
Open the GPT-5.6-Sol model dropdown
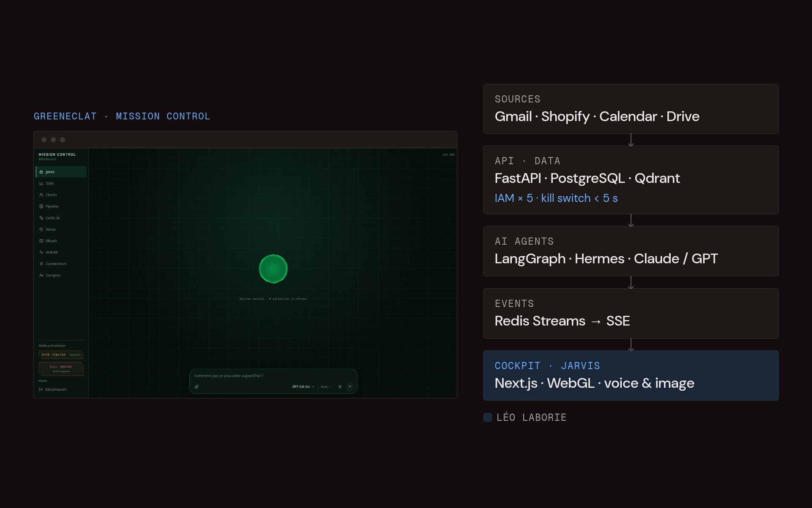(303, 387)
